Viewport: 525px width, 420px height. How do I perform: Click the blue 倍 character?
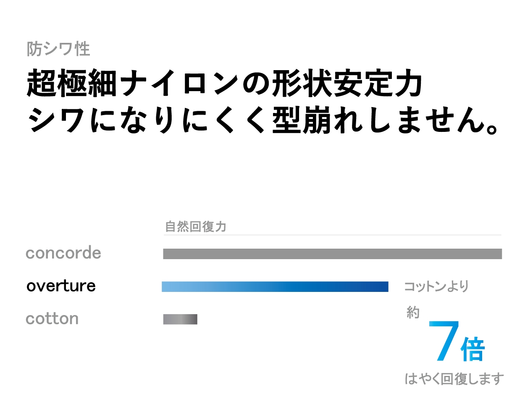pyautogui.click(x=473, y=349)
